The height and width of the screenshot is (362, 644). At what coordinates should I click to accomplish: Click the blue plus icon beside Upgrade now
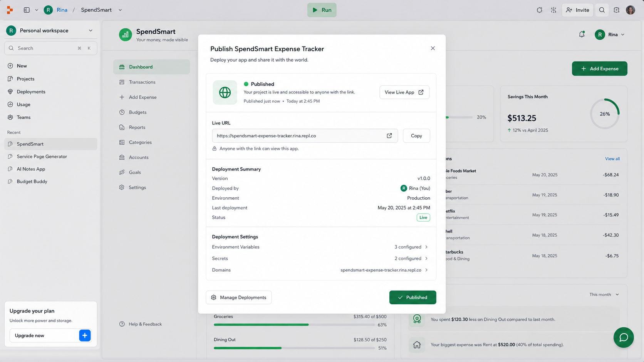pos(85,335)
